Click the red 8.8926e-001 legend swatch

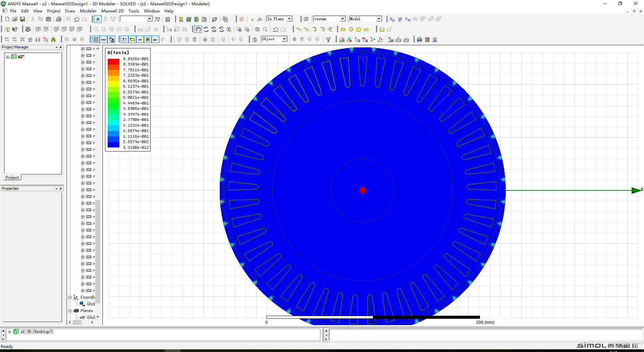pyautogui.click(x=113, y=61)
